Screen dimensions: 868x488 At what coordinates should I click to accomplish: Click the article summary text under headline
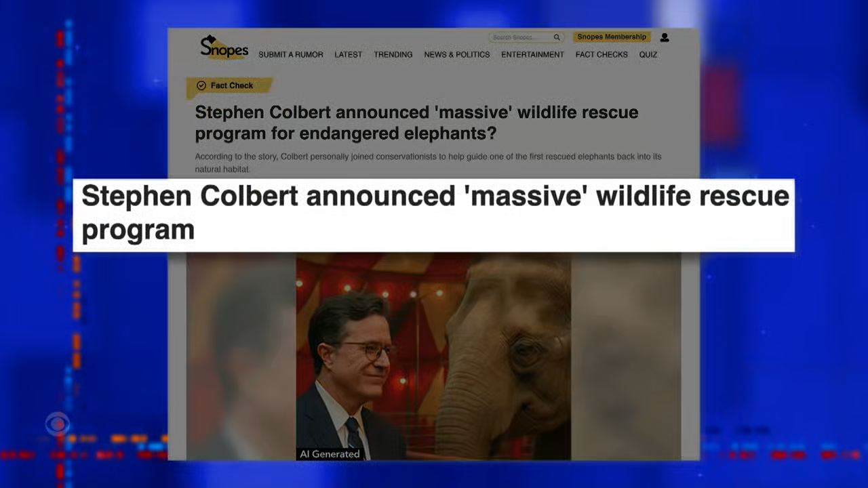click(428, 163)
